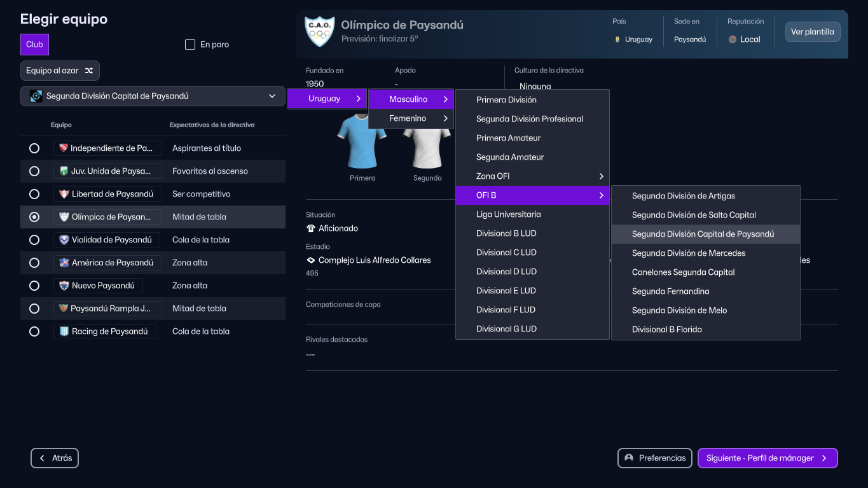Click Juv. Unida de Paysandú team badge

(63, 171)
